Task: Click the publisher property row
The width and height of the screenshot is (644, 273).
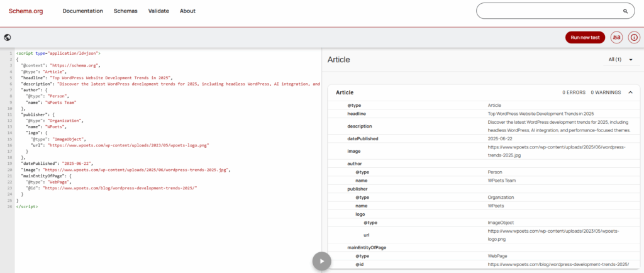Action: click(x=484, y=189)
